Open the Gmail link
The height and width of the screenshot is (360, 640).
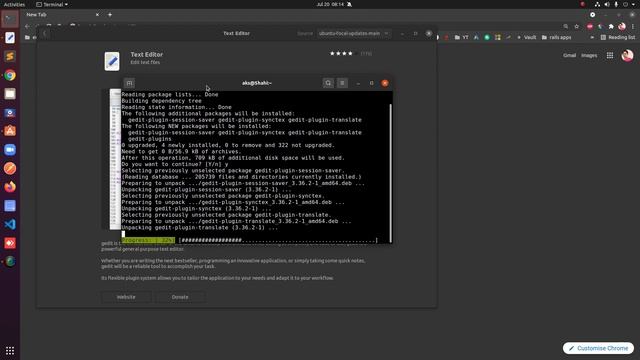[569, 56]
